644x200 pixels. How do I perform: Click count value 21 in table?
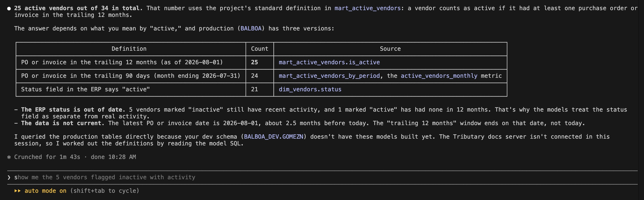coord(254,90)
